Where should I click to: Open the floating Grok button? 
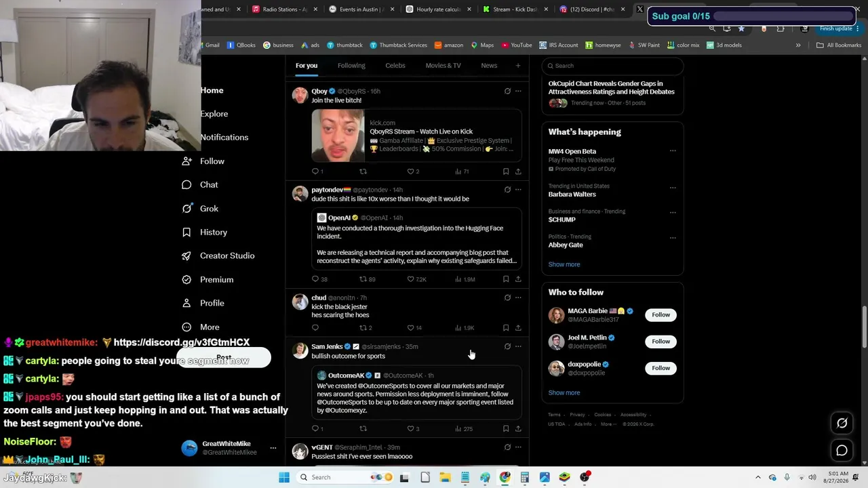[x=842, y=424]
